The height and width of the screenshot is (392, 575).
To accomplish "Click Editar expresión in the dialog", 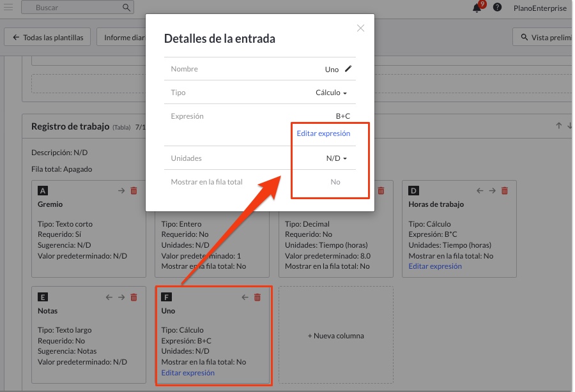I will (323, 133).
